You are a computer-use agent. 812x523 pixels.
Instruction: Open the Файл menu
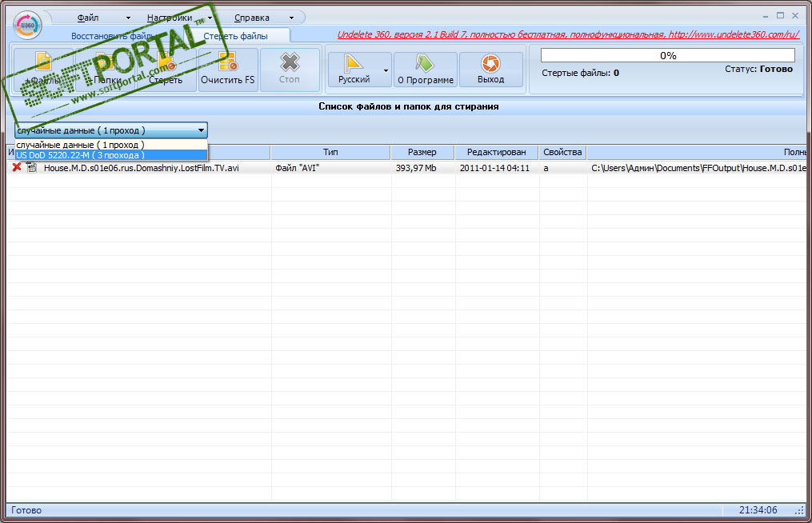click(x=88, y=18)
